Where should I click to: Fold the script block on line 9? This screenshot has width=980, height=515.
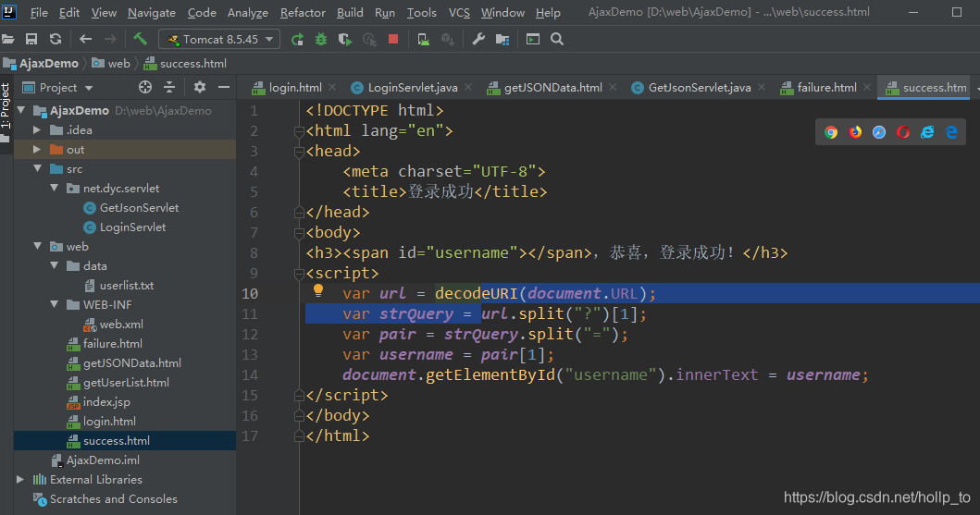[x=299, y=274]
